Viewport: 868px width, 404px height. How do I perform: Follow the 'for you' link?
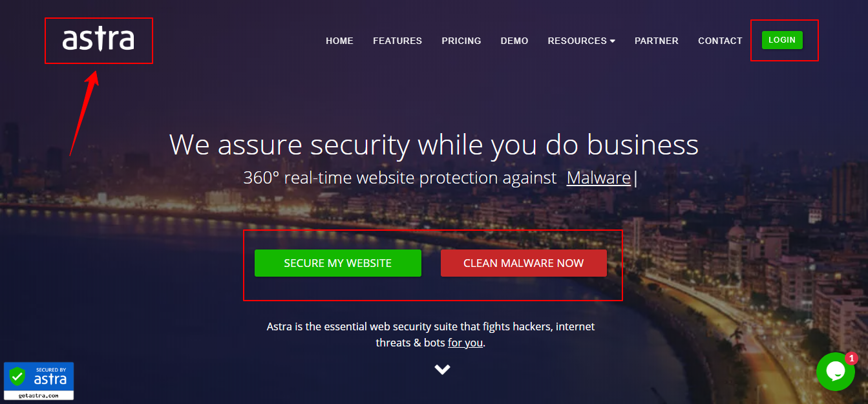[465, 343]
